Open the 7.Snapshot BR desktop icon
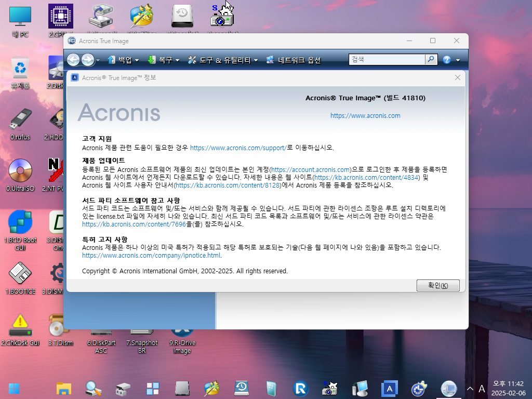Viewport: 532px width, 399px height. click(142, 342)
